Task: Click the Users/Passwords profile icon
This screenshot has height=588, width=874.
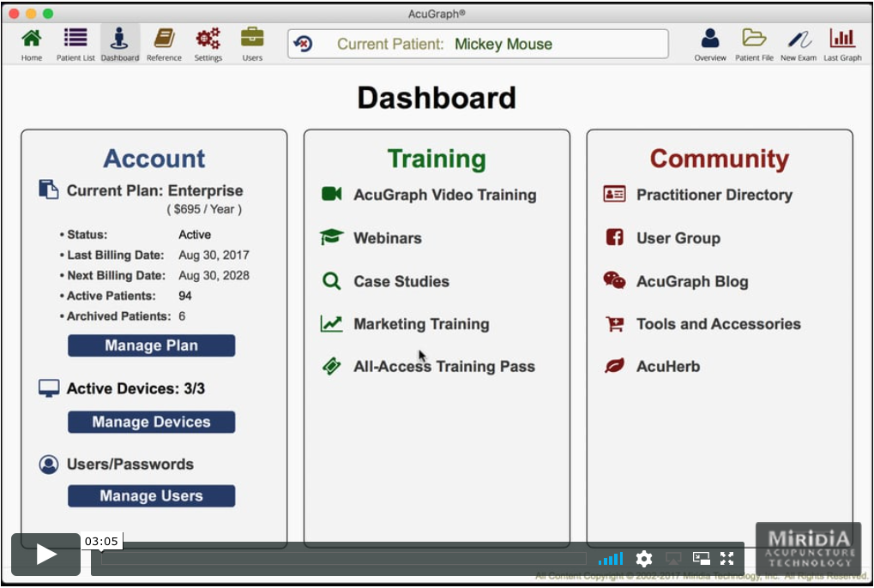Action: click(x=49, y=465)
